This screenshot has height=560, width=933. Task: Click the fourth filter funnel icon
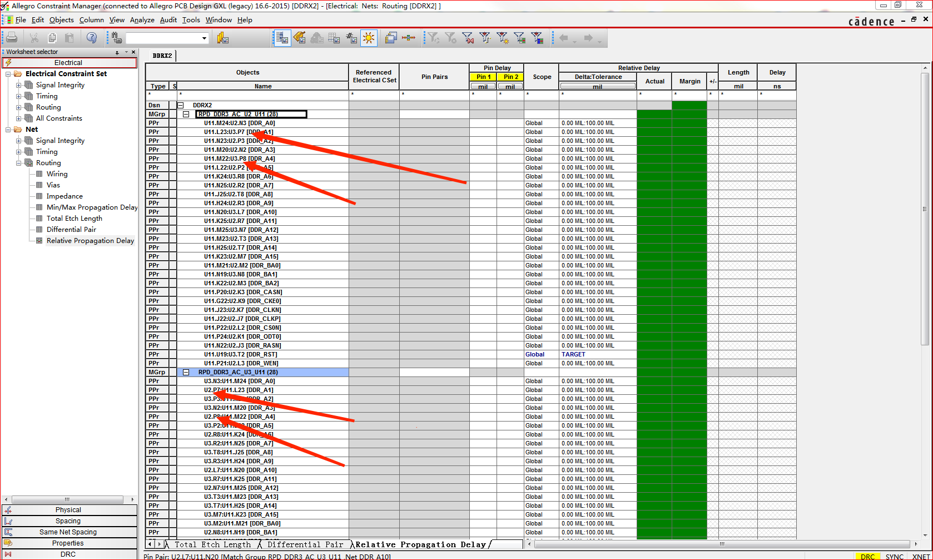[485, 38]
